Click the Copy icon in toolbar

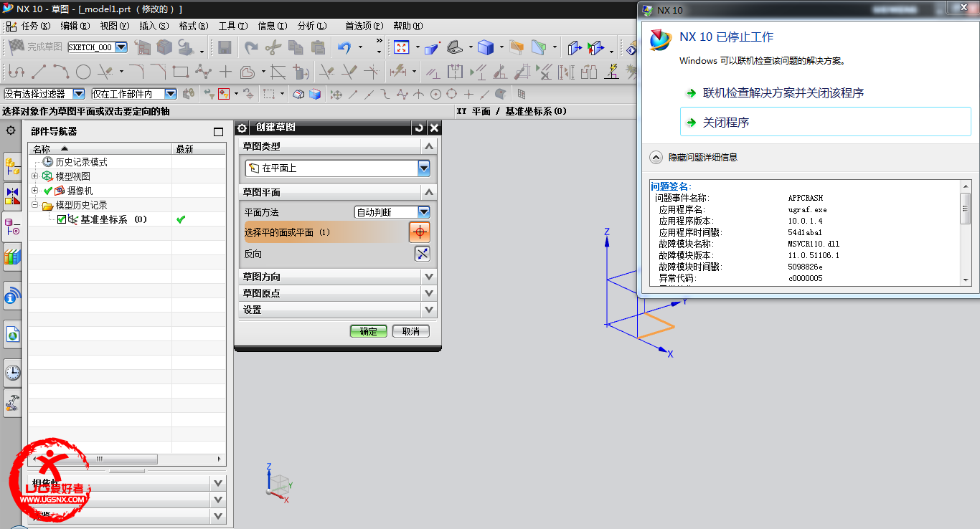pos(296,48)
